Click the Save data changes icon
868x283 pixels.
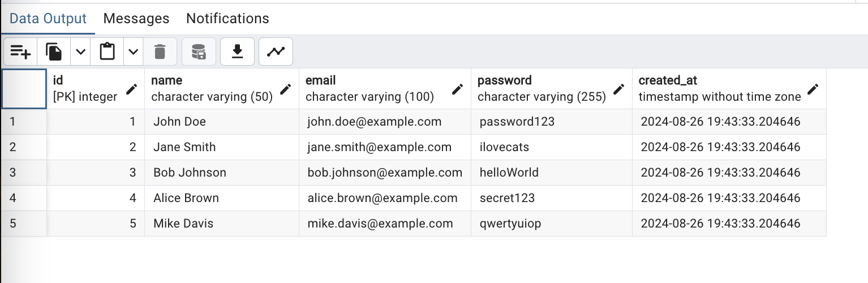point(199,52)
